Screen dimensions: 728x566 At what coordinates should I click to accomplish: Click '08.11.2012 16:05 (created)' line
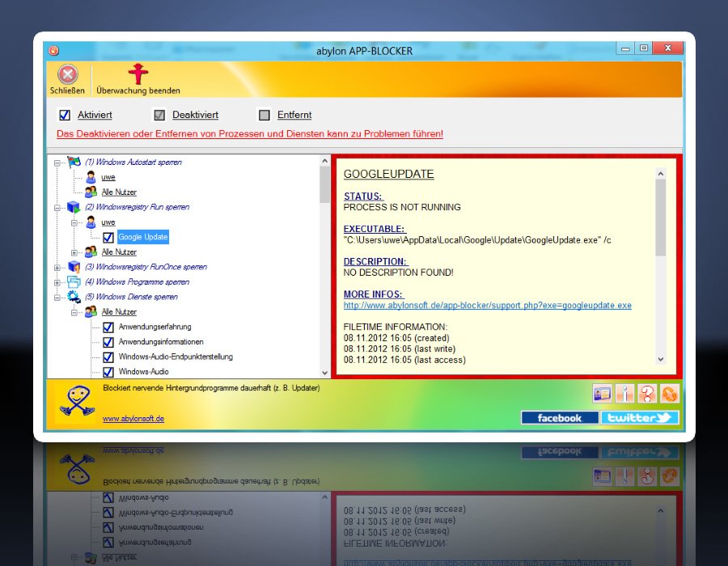pos(396,338)
